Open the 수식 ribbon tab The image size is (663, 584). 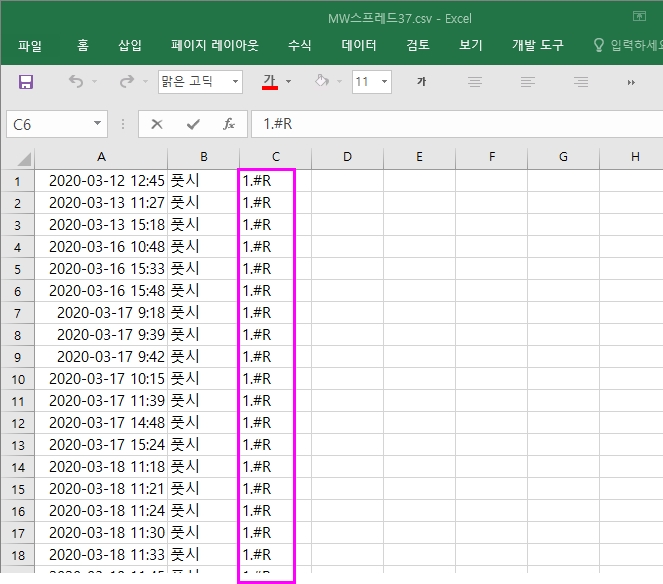pyautogui.click(x=300, y=45)
